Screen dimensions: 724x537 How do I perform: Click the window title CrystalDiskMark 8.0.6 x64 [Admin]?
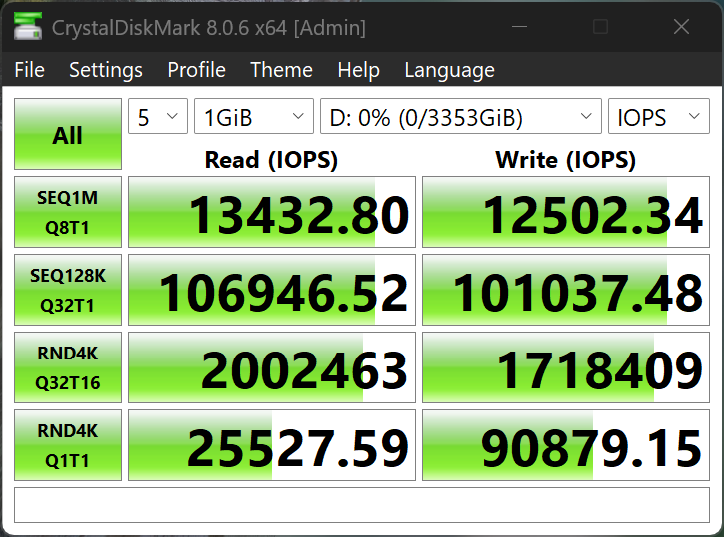[x=209, y=28]
